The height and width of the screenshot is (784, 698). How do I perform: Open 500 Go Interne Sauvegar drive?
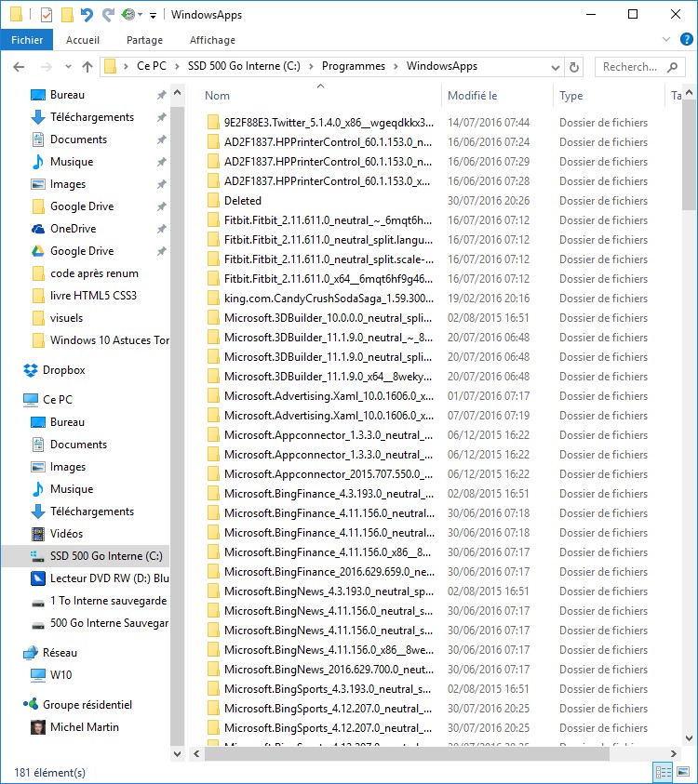point(109,623)
